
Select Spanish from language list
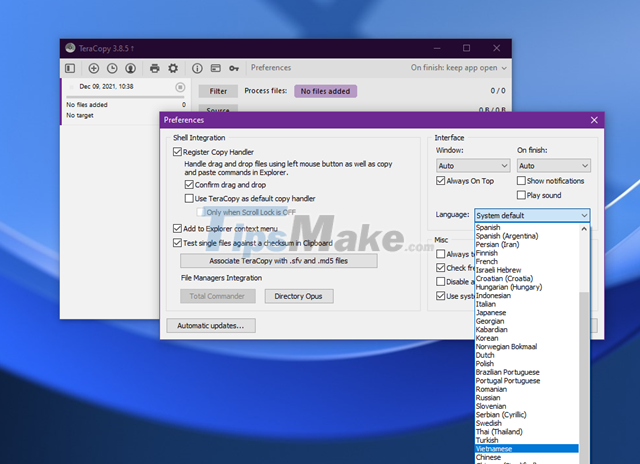pos(527,227)
